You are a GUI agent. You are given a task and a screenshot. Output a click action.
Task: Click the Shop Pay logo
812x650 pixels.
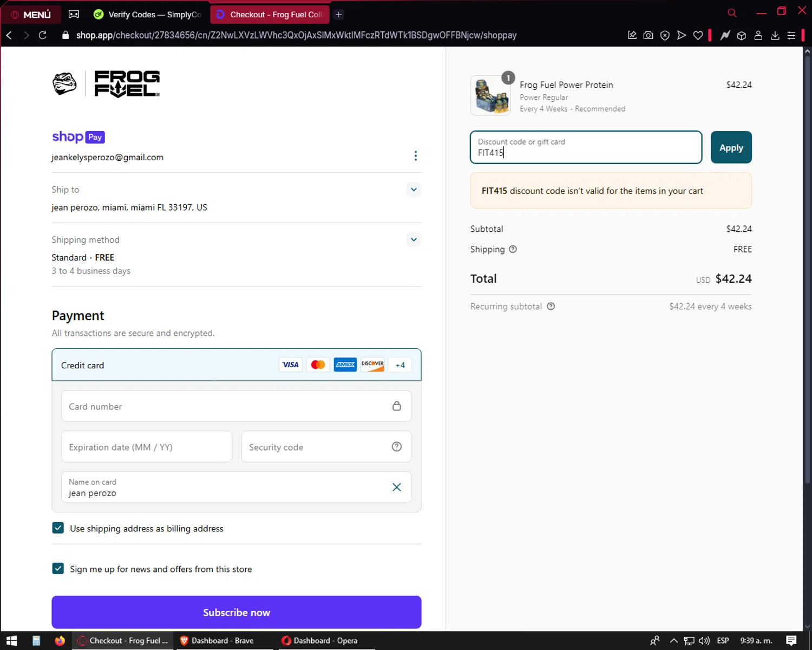click(78, 136)
